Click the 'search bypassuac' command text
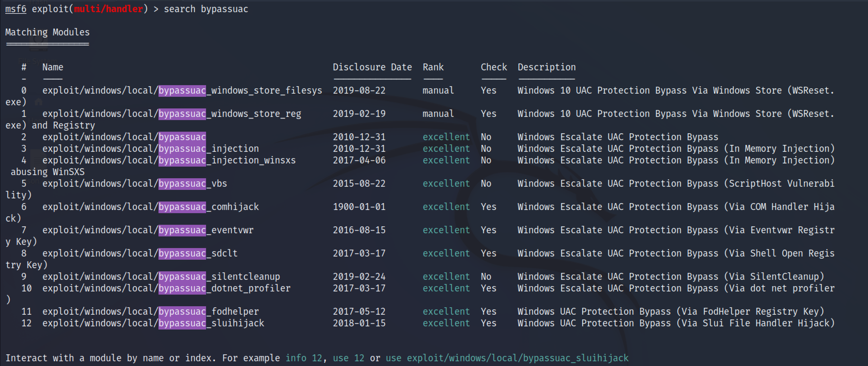Image resolution: width=868 pixels, height=366 pixels. [206, 9]
